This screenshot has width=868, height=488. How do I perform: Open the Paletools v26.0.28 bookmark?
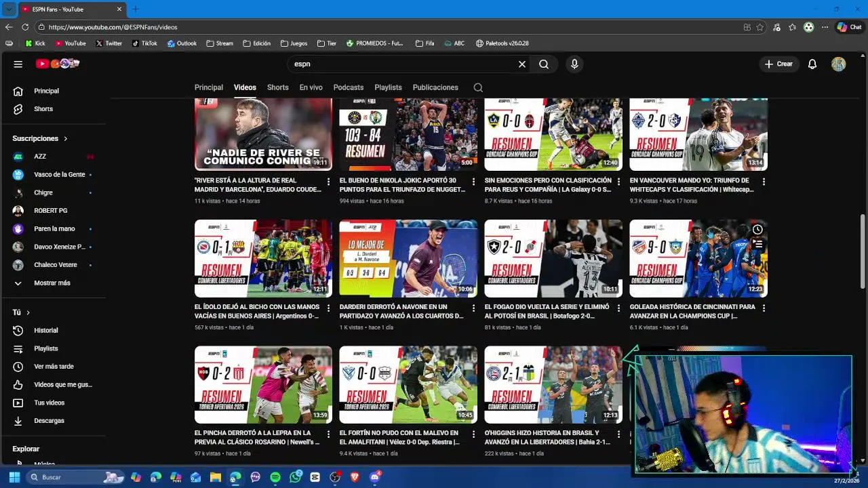pos(502,43)
